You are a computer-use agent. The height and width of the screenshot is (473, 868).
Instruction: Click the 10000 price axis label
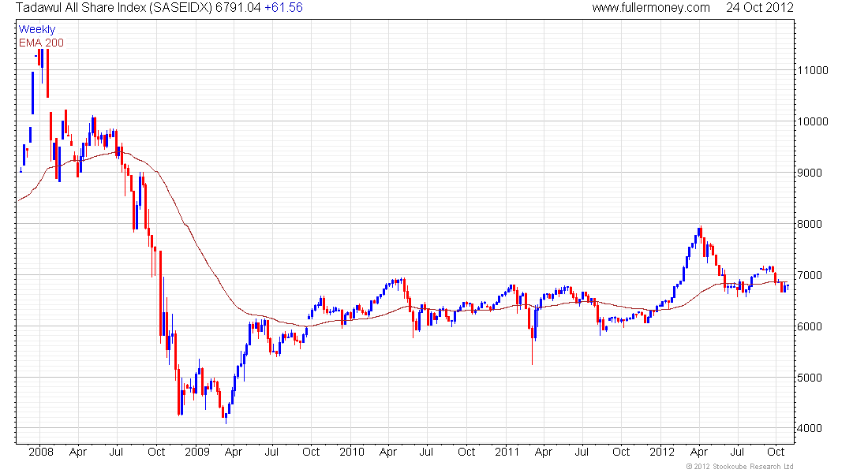point(813,121)
